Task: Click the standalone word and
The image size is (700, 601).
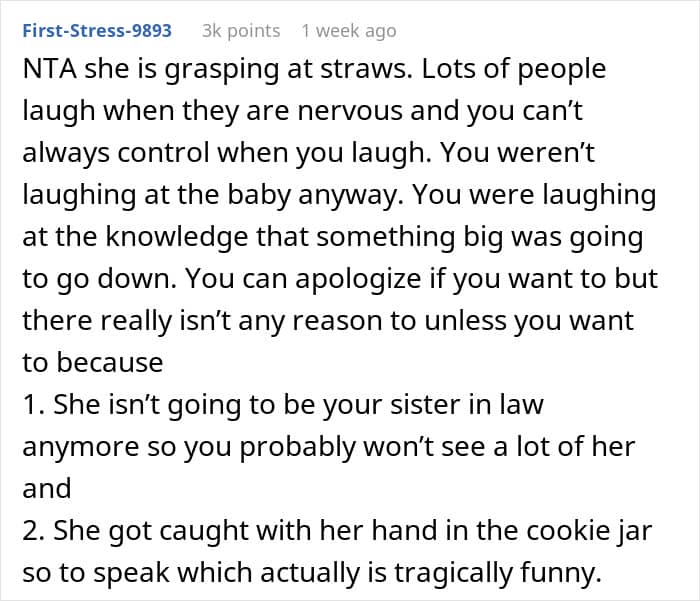Action: (x=47, y=488)
